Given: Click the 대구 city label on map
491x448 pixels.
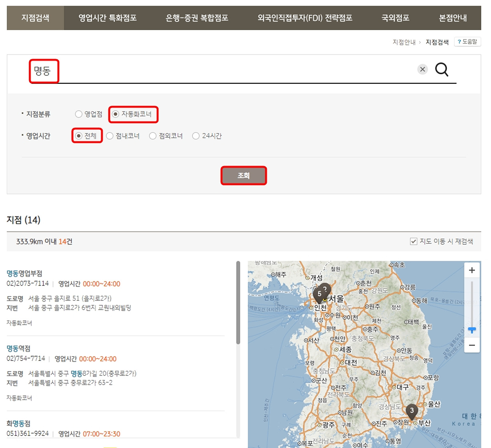Looking at the screenshot, I should 402,387.
